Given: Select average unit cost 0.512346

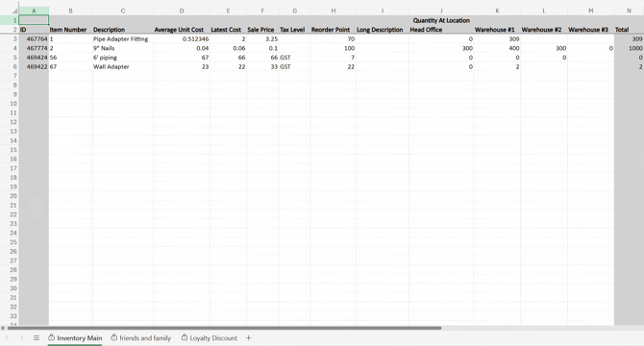Looking at the screenshot, I should 182,39.
